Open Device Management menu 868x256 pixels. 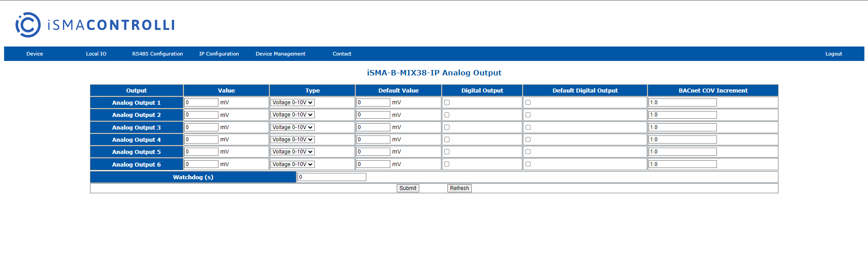(x=280, y=54)
